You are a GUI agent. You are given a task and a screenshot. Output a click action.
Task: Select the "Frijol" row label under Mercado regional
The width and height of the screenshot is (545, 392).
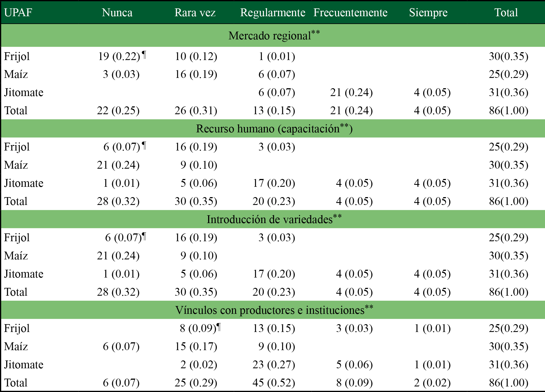(x=17, y=56)
